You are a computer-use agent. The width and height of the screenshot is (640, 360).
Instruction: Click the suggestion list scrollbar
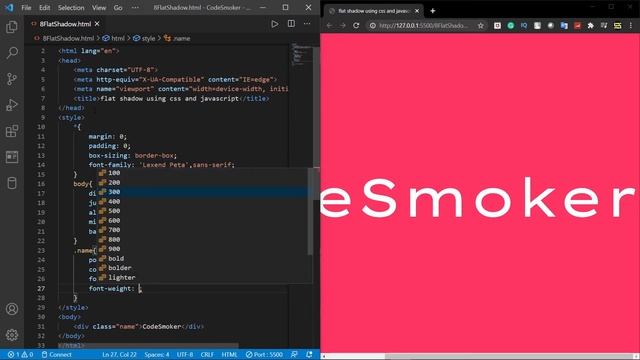pos(310,212)
